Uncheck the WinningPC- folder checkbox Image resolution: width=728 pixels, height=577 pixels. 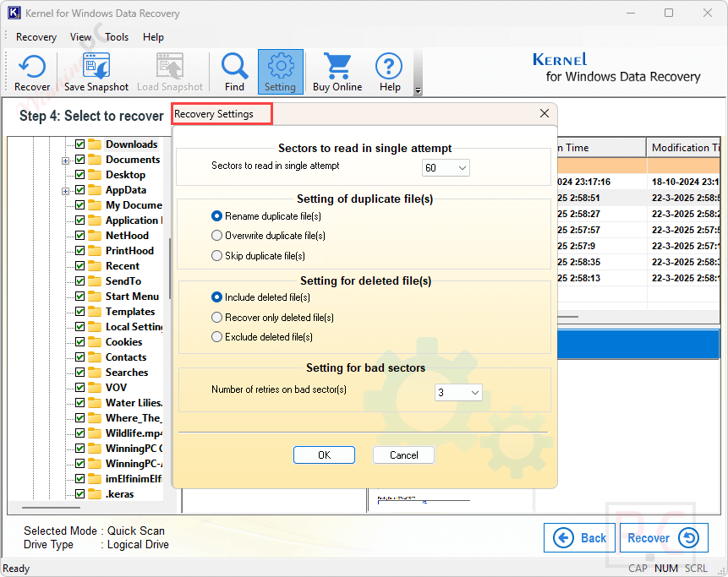79,464
